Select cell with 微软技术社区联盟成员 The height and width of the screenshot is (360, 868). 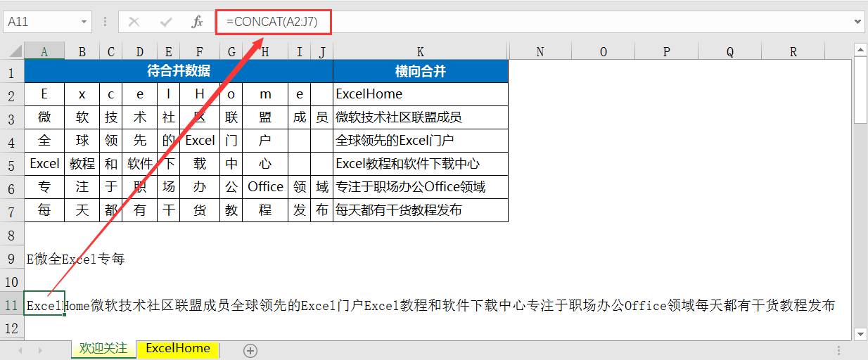tap(420, 117)
